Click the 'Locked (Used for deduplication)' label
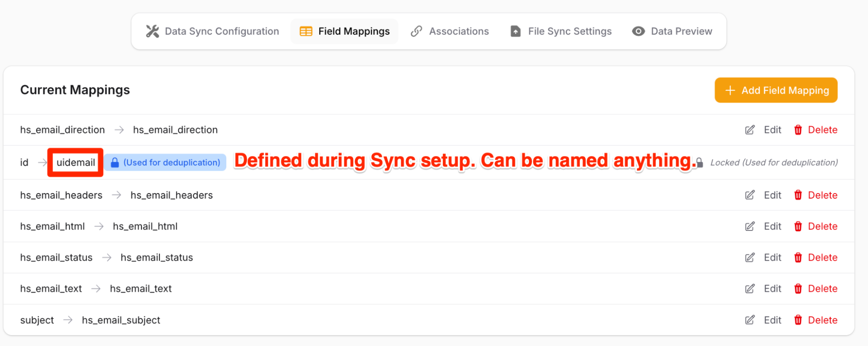The image size is (868, 346). click(774, 163)
